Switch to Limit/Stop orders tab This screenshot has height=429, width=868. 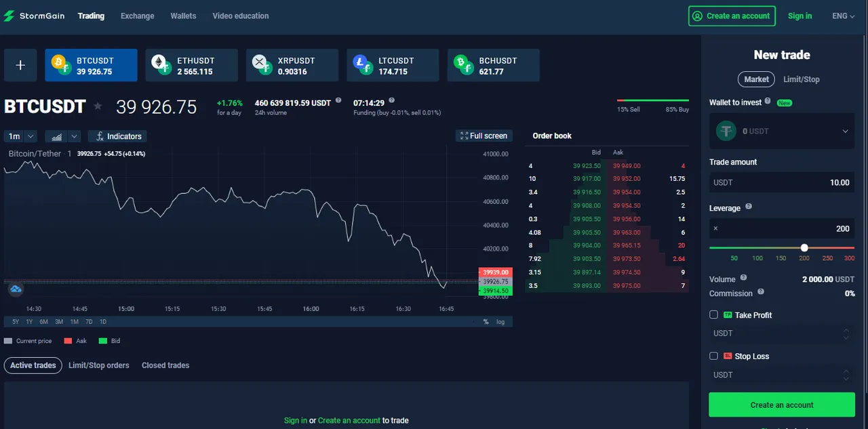99,365
